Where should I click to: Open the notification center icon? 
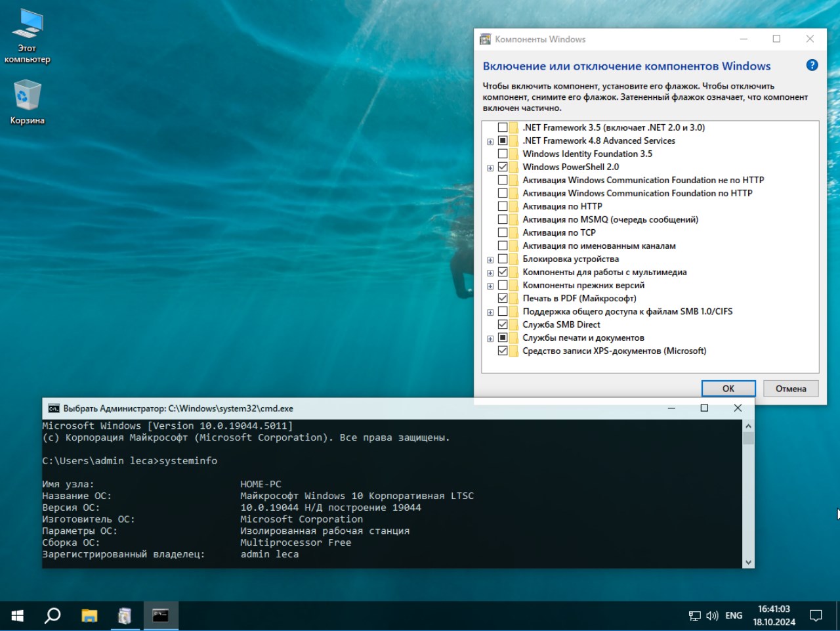pos(816,616)
